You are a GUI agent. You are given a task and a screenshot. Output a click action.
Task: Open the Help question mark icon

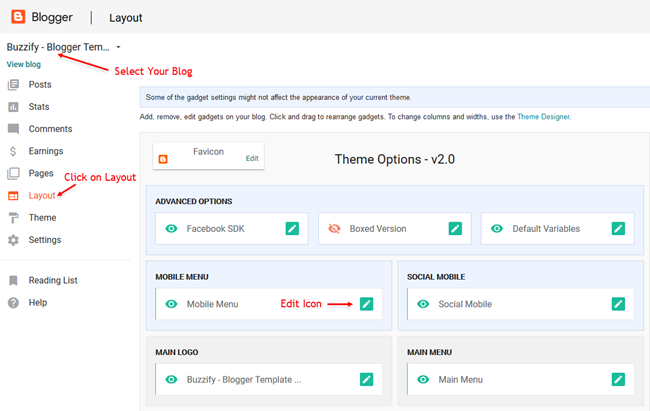(x=13, y=303)
